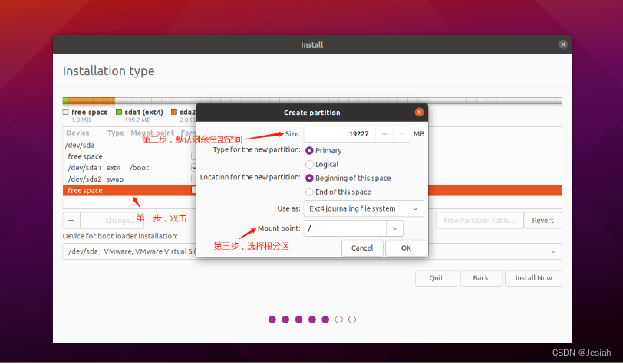Click the Mount point text field

[x=345, y=228]
